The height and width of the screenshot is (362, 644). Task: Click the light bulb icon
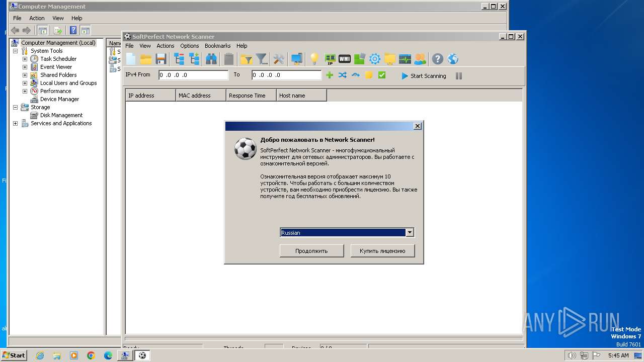coord(314,59)
